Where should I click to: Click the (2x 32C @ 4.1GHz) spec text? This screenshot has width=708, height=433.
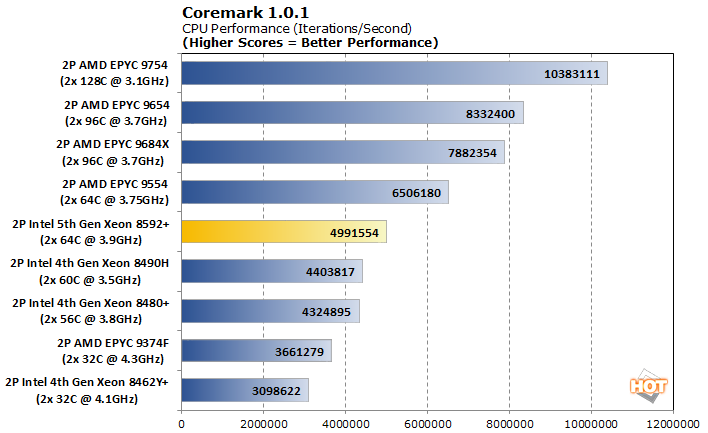pos(87,399)
